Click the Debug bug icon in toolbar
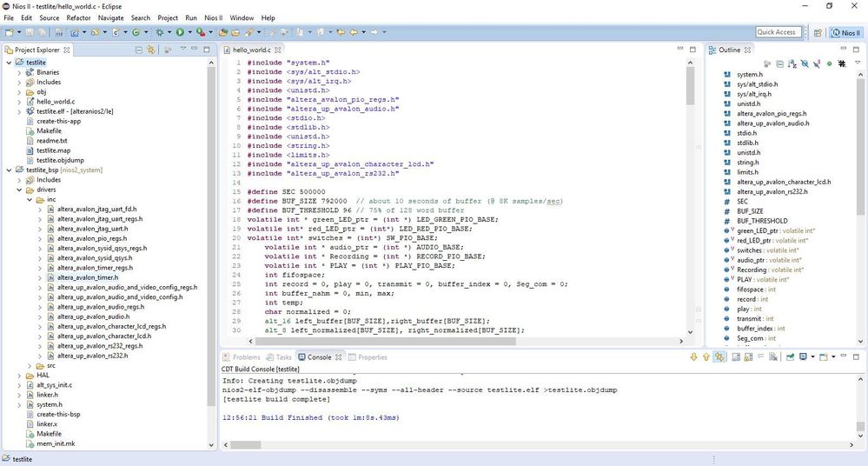The image size is (868, 466). coord(160,32)
